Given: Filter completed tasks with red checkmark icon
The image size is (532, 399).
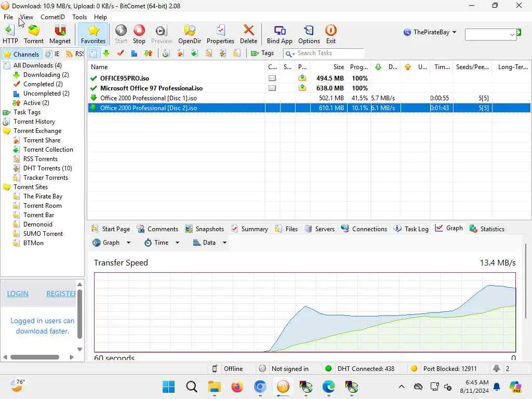Looking at the screenshot, I should (120, 54).
